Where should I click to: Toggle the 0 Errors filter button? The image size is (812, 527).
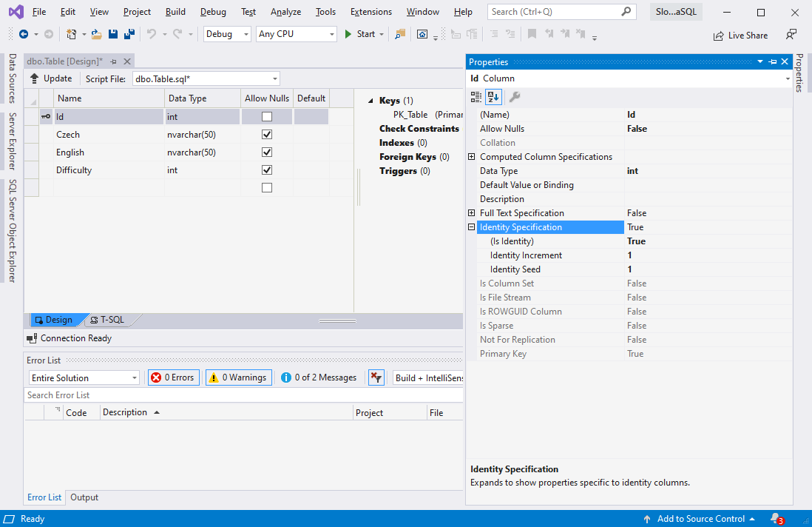pyautogui.click(x=174, y=377)
